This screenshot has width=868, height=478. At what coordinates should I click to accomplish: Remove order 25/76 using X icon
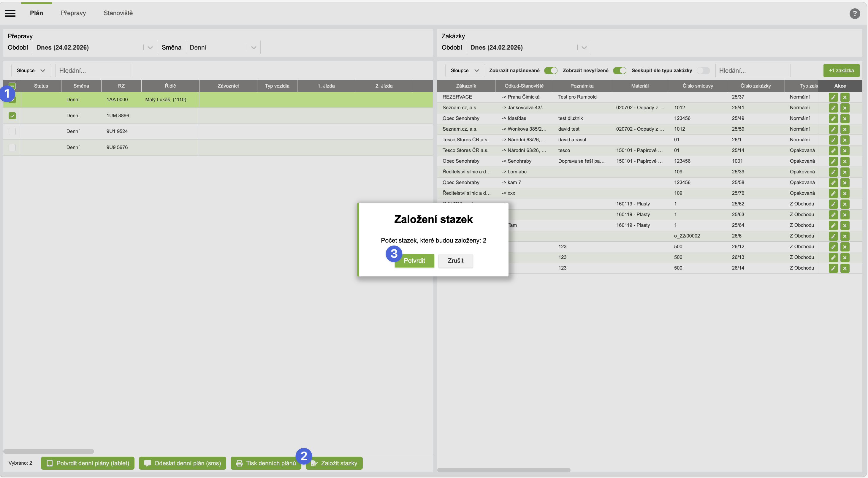pos(845,194)
